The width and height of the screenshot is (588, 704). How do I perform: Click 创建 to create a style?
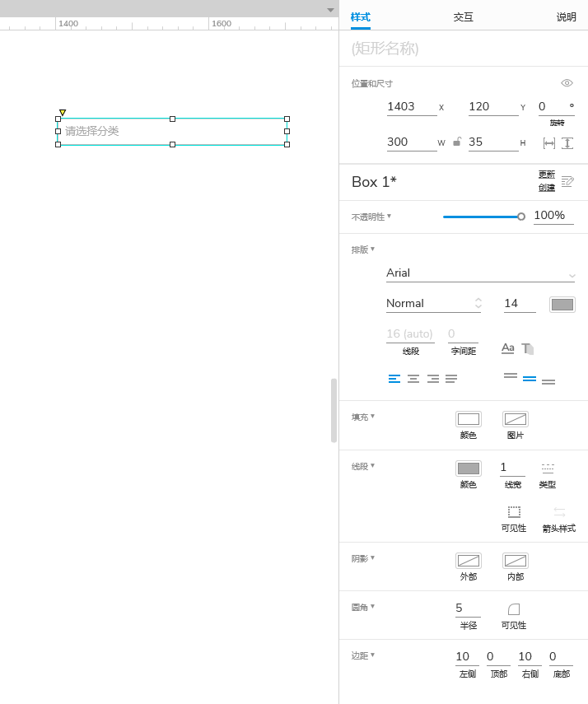[547, 188]
